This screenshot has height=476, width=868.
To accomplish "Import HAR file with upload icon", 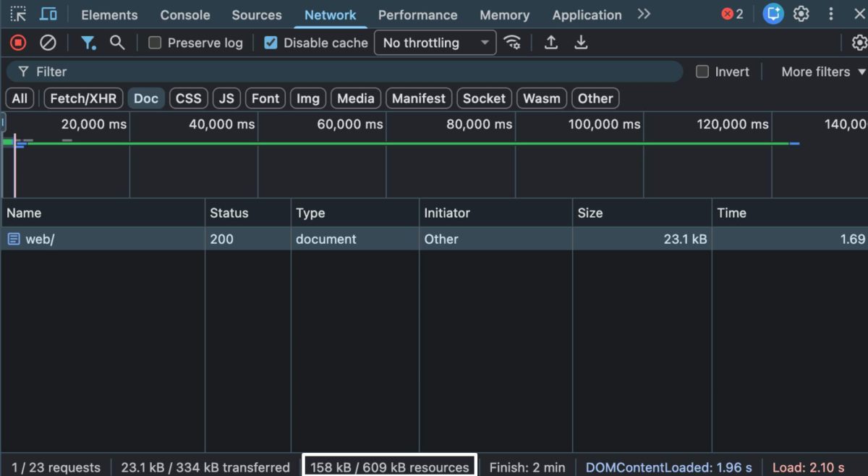I will (551, 43).
